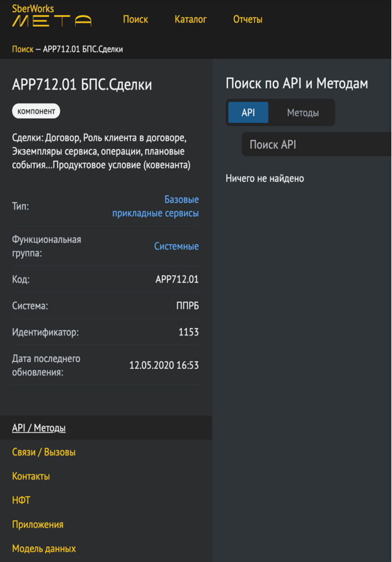Screen dimensions: 392x562
Task: Open the Контакты section
Action: coord(31,476)
